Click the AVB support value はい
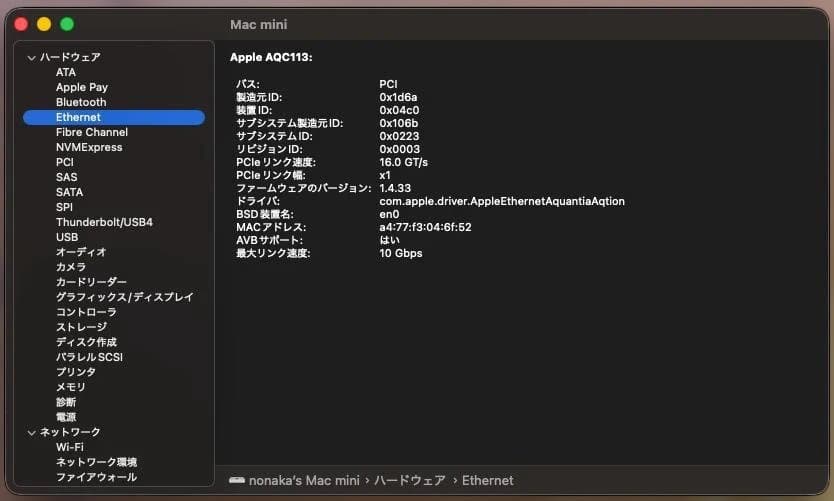The width and height of the screenshot is (834, 501). [389, 240]
